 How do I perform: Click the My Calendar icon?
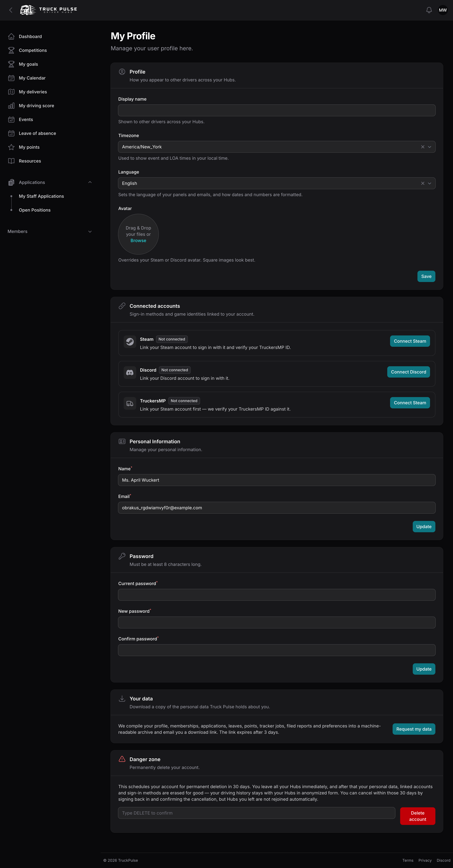point(11,78)
